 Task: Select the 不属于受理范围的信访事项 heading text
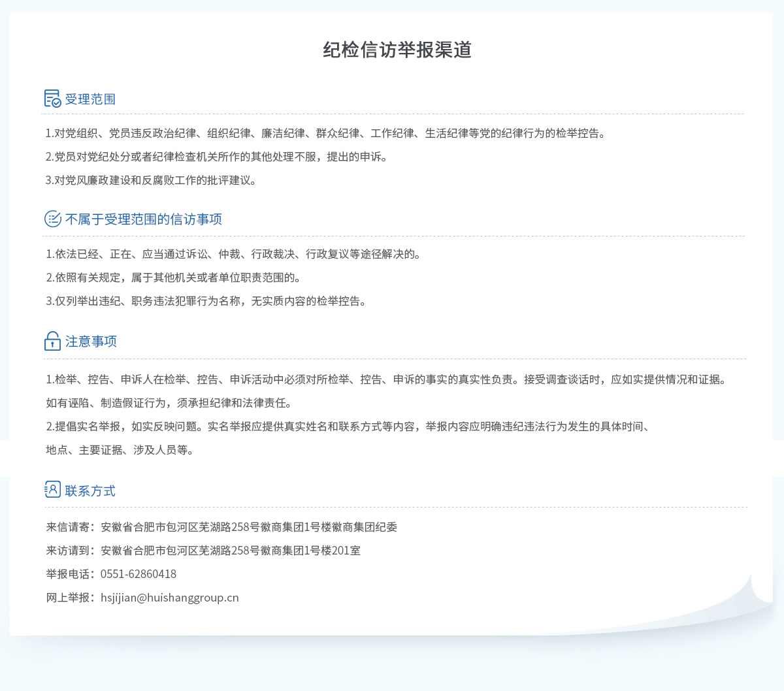[x=144, y=219]
